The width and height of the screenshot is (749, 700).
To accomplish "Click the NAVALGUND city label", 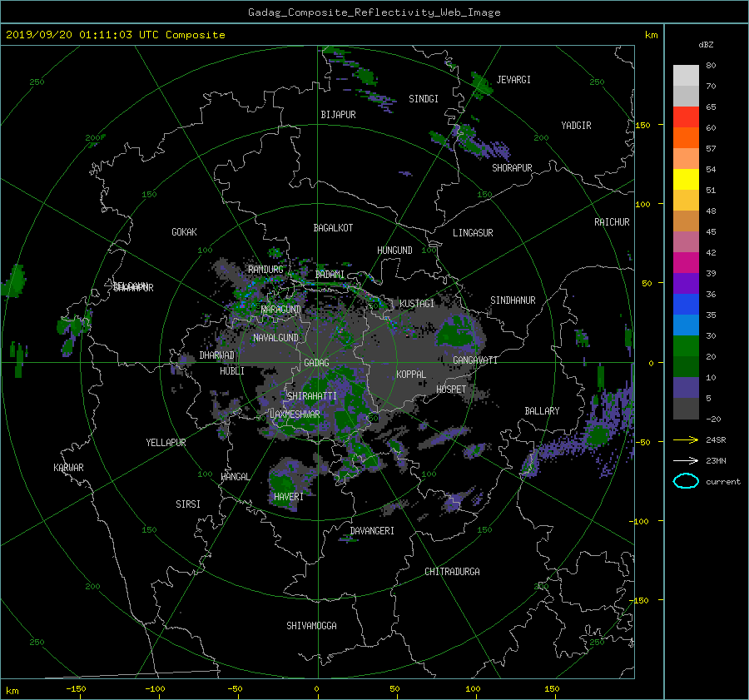I will coord(275,338).
